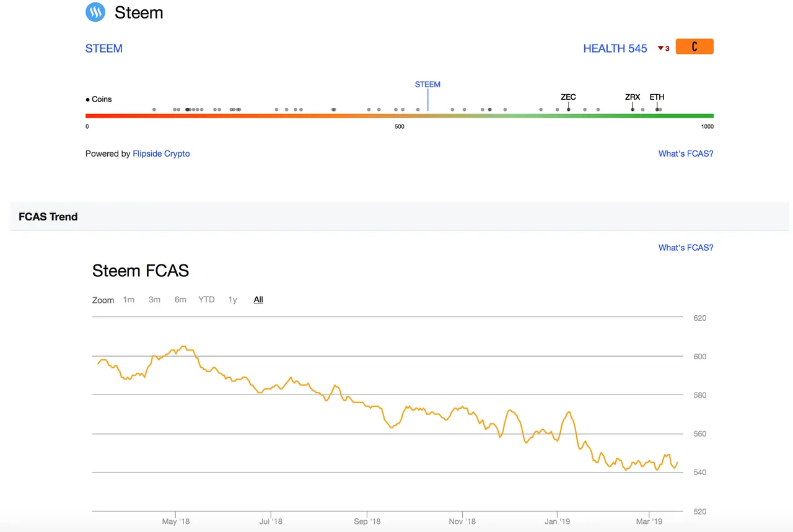
Task: Set chart zoom to 3m
Action: pyautogui.click(x=154, y=300)
